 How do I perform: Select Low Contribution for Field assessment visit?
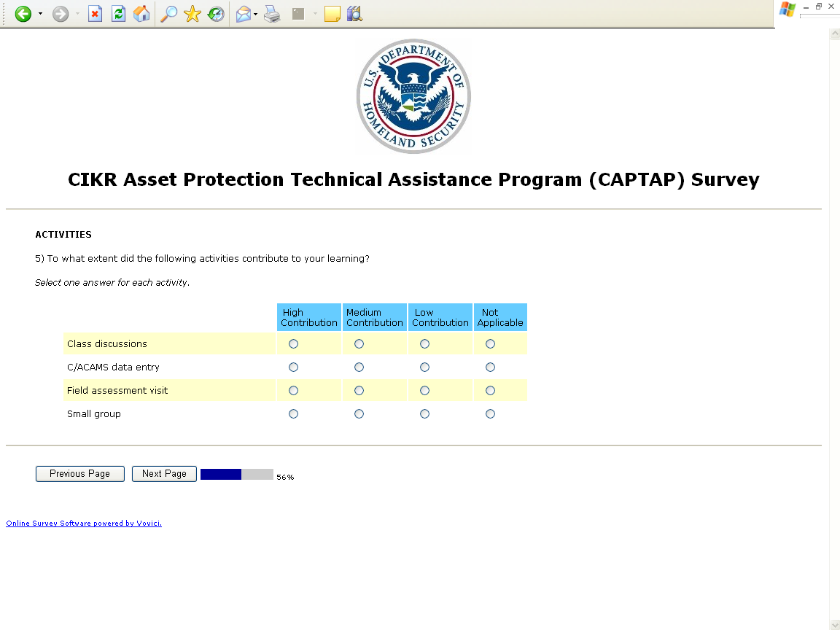coord(424,390)
